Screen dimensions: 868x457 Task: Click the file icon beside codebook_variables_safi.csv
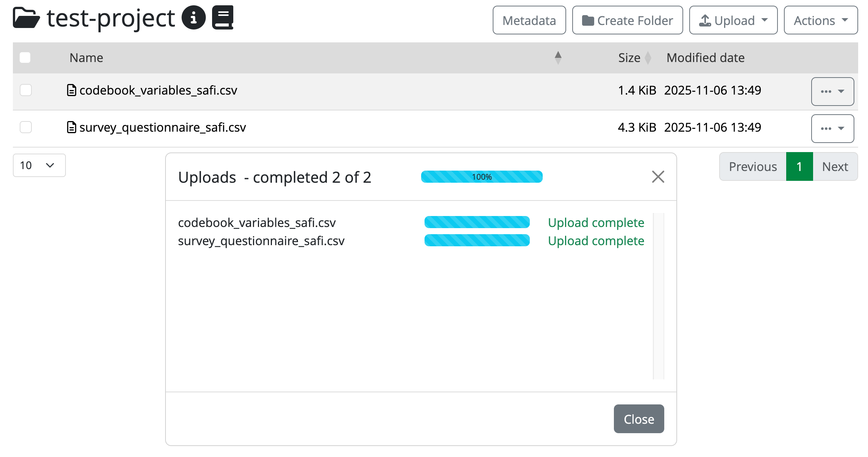click(x=71, y=90)
